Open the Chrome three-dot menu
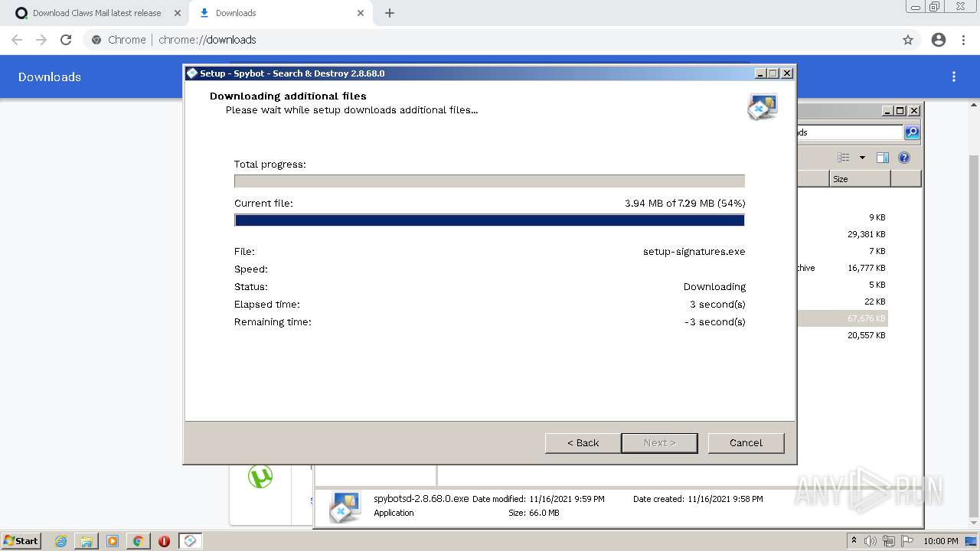Viewport: 980px width, 551px height. pyautogui.click(x=963, y=40)
